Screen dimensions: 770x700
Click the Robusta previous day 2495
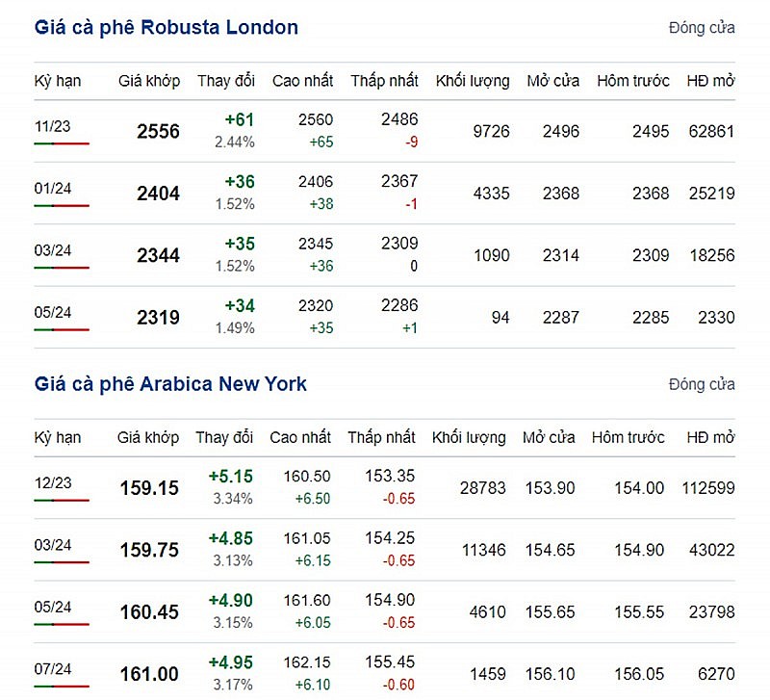651,132
